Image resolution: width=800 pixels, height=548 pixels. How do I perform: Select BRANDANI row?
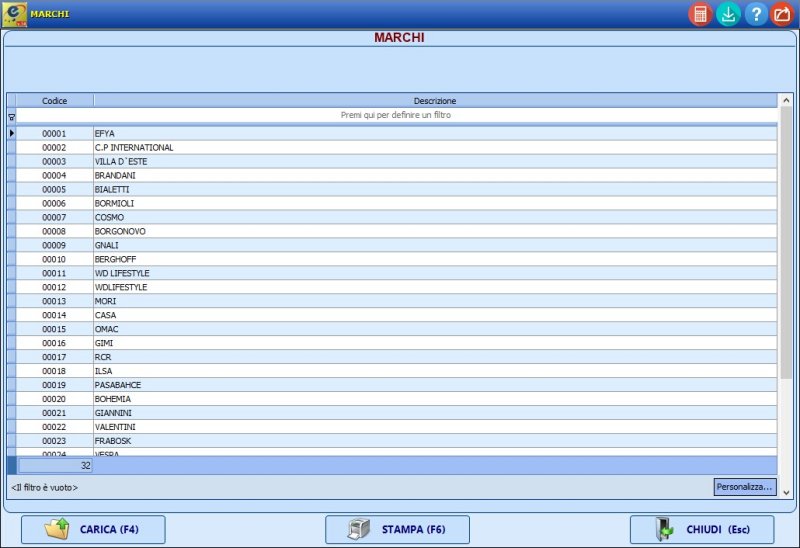(x=396, y=175)
